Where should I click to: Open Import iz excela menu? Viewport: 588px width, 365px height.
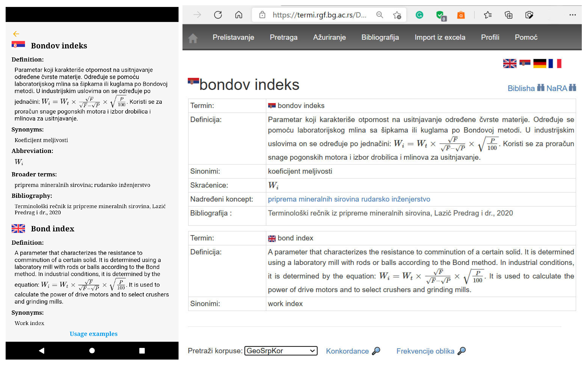[x=440, y=37]
